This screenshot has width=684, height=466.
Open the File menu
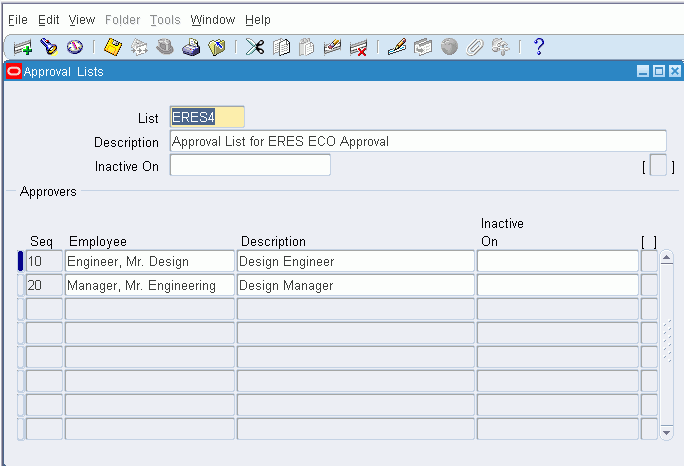(18, 20)
